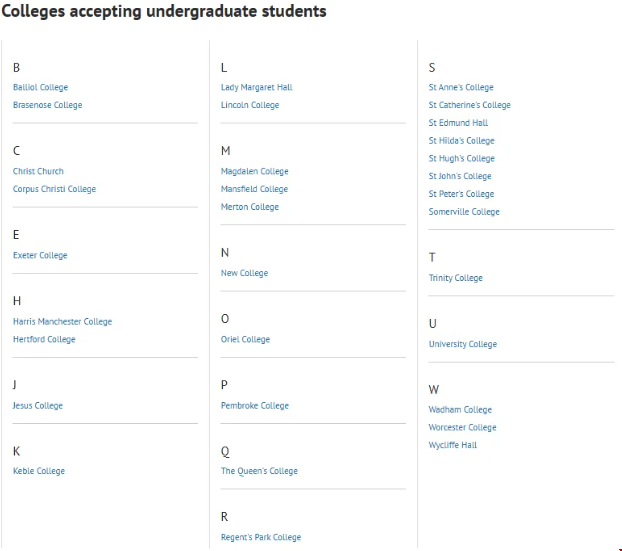Go to The Queen's College
This screenshot has height=551, width=622.
259,471
